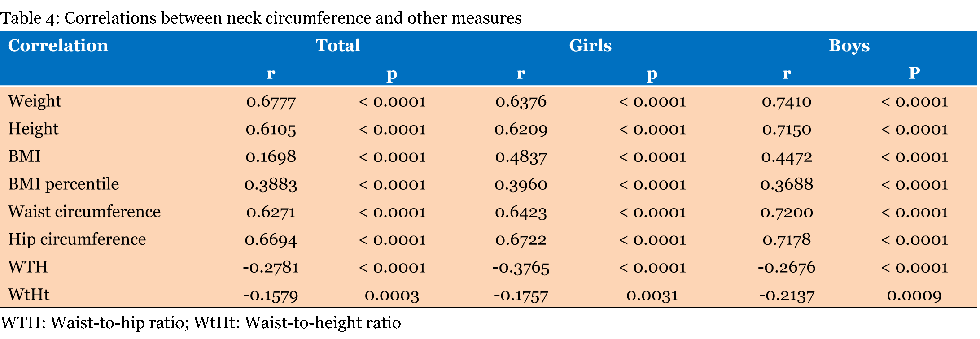Image resolution: width=980 pixels, height=339 pixels.
Task: Select the WtHt row label
Action: [29, 295]
